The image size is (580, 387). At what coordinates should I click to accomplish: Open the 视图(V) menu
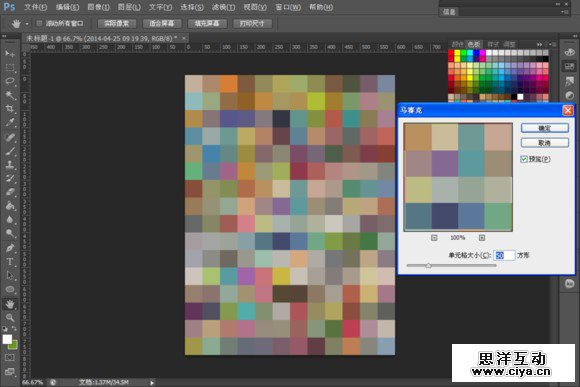click(x=255, y=7)
